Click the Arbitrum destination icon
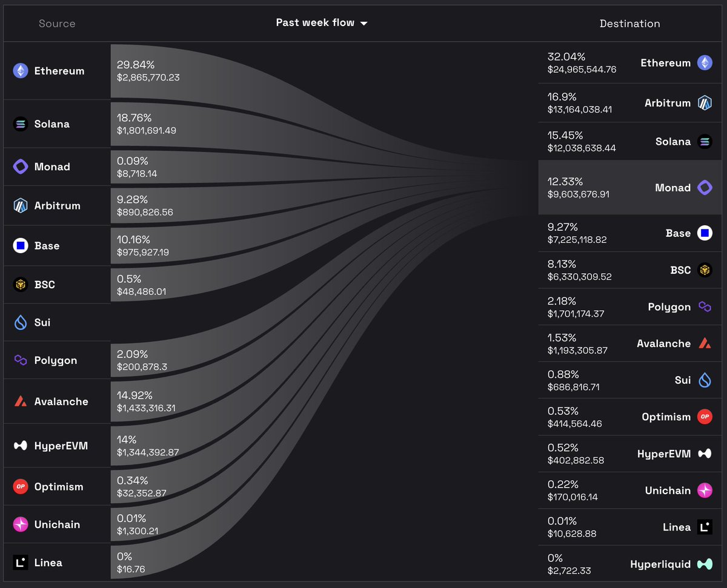 tap(705, 103)
